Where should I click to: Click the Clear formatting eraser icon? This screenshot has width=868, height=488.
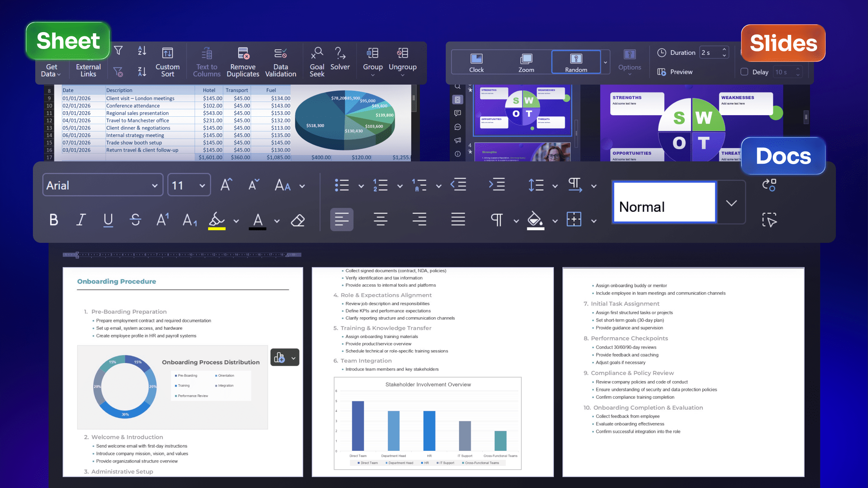coord(298,220)
